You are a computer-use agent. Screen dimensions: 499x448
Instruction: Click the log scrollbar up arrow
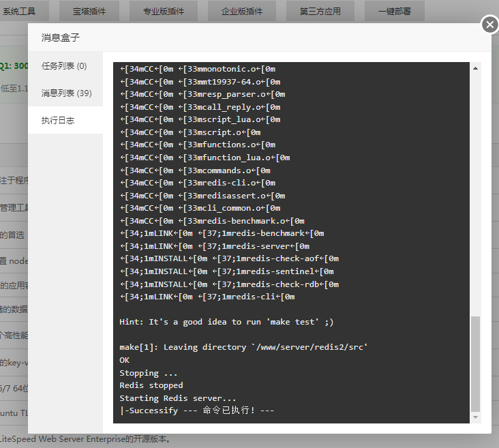pos(475,68)
